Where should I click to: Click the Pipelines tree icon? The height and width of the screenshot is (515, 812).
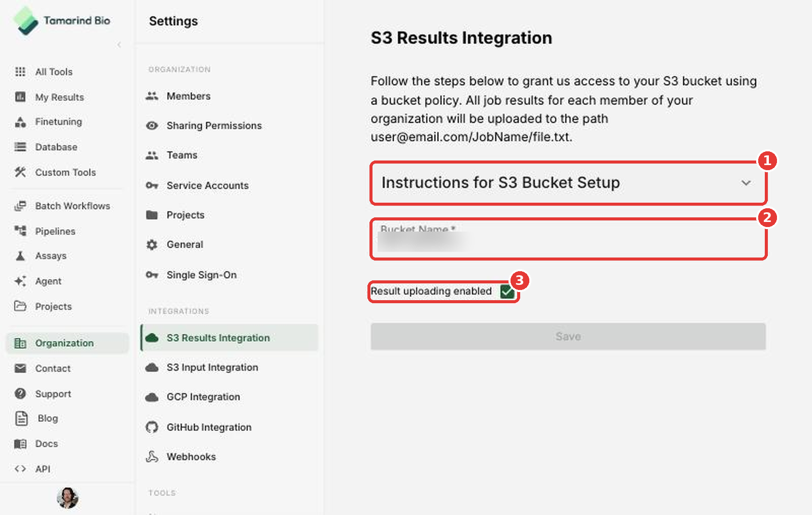[x=20, y=231]
